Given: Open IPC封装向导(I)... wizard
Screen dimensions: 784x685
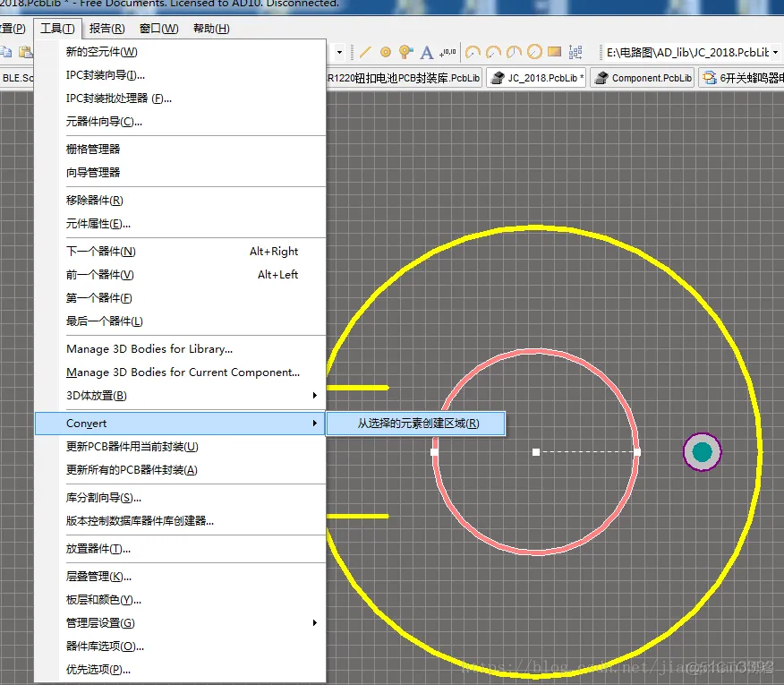Looking at the screenshot, I should tap(180, 75).
